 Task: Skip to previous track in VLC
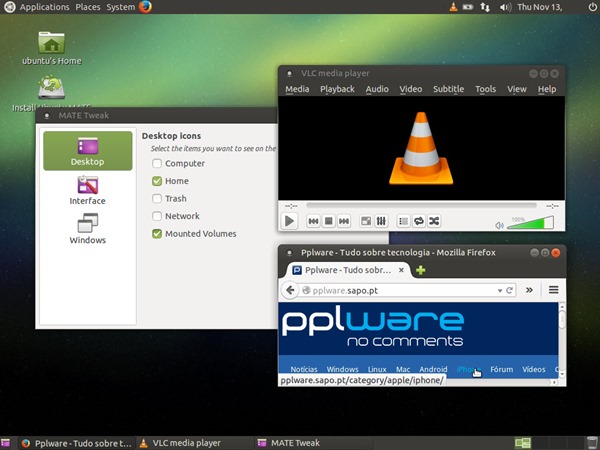pyautogui.click(x=313, y=221)
